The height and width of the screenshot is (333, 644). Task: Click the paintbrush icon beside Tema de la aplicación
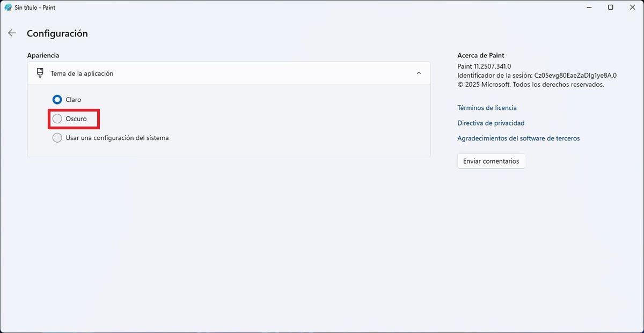click(40, 73)
